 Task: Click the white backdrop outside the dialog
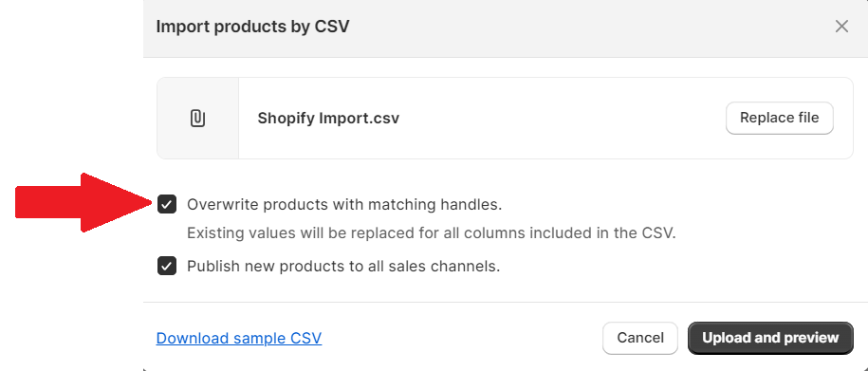(x=71, y=83)
